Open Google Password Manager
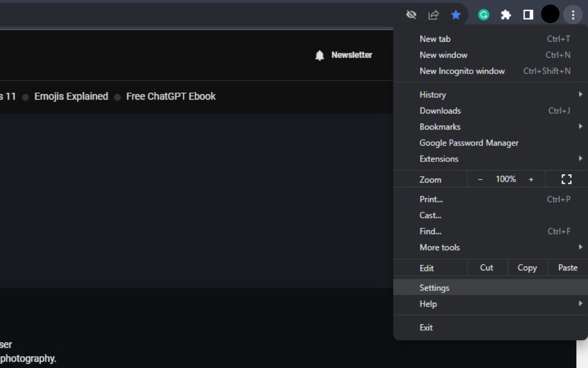588x368 pixels. (468, 143)
